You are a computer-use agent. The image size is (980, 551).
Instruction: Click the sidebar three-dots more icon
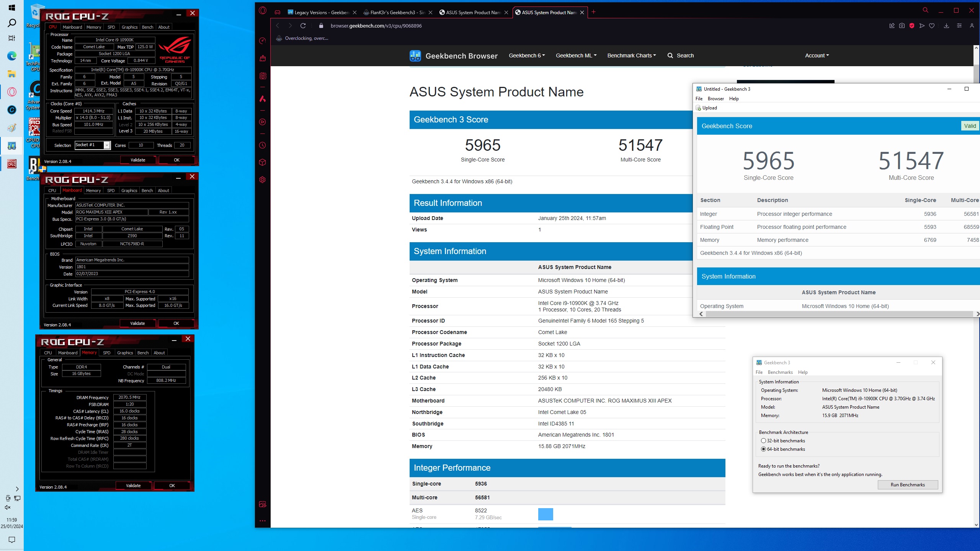pos(263,521)
